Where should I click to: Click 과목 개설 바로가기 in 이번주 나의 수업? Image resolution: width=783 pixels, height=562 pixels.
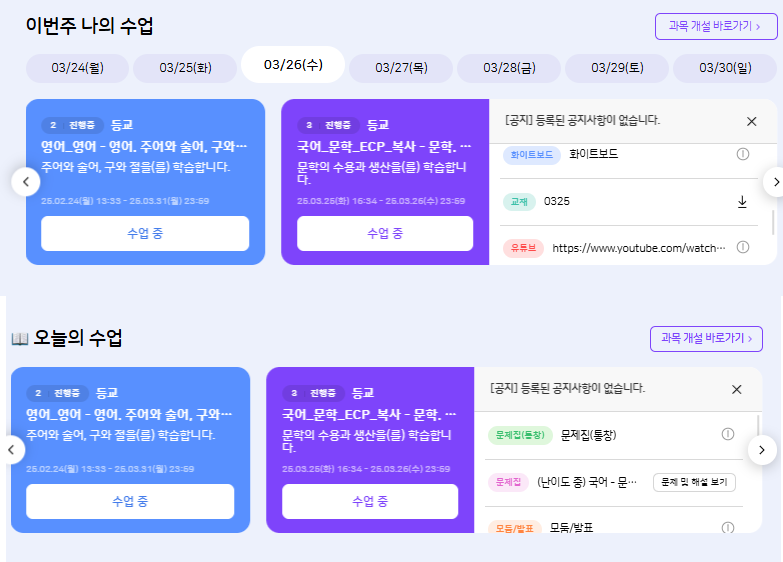click(x=716, y=27)
